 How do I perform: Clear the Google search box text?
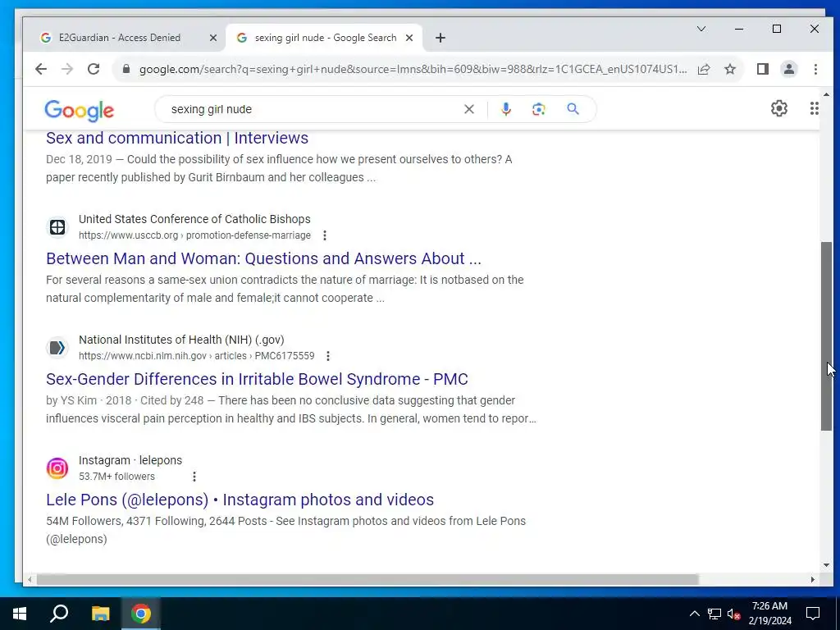pos(468,109)
